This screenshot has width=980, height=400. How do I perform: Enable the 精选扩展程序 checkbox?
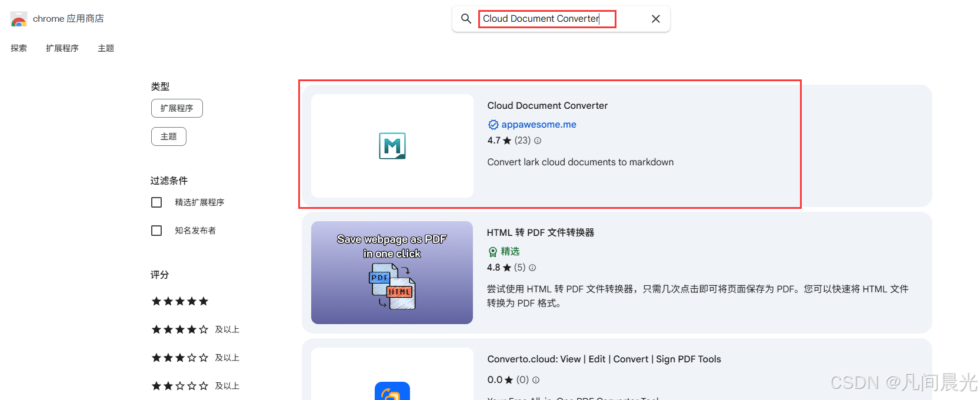[156, 202]
